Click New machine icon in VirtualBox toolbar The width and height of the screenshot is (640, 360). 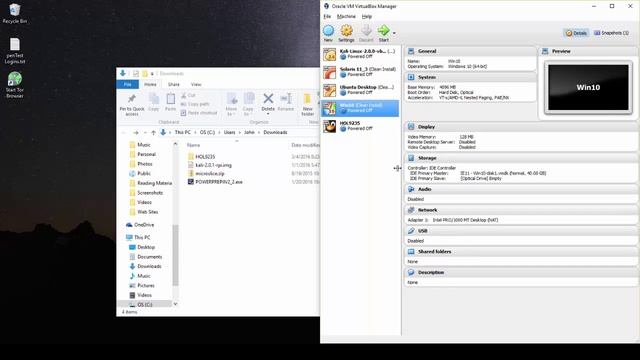(329, 31)
